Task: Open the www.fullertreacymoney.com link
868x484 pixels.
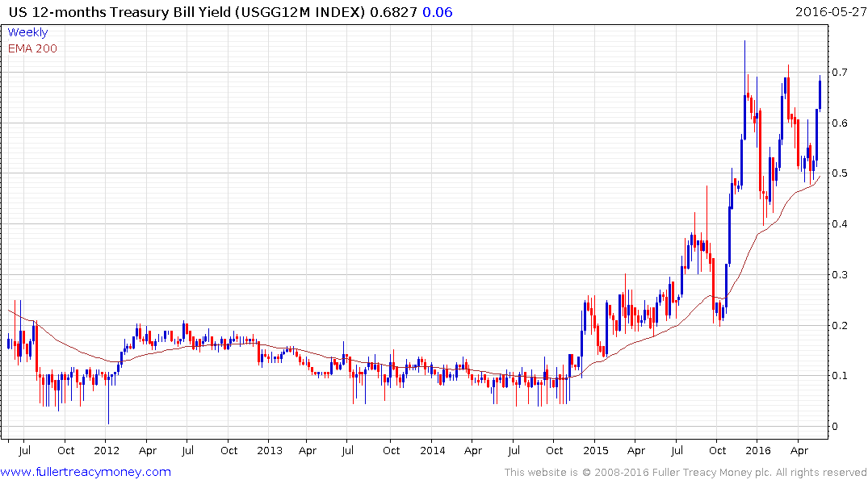Action: pyautogui.click(x=86, y=472)
